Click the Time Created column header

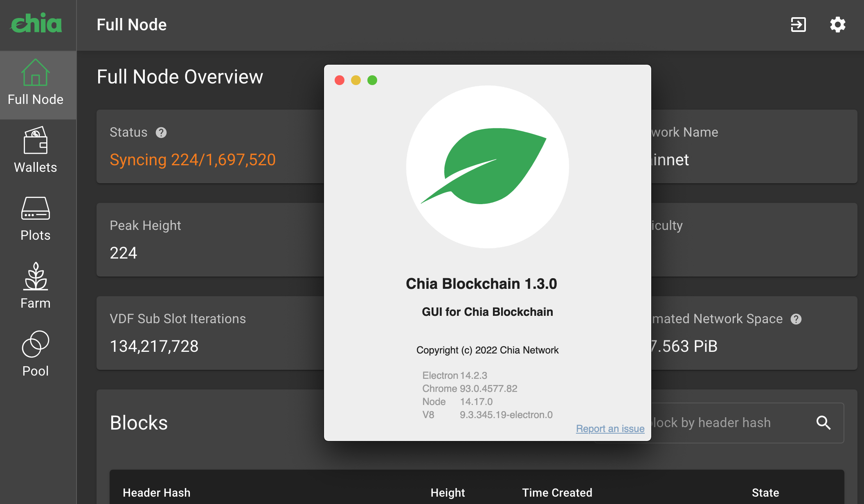coord(557,493)
